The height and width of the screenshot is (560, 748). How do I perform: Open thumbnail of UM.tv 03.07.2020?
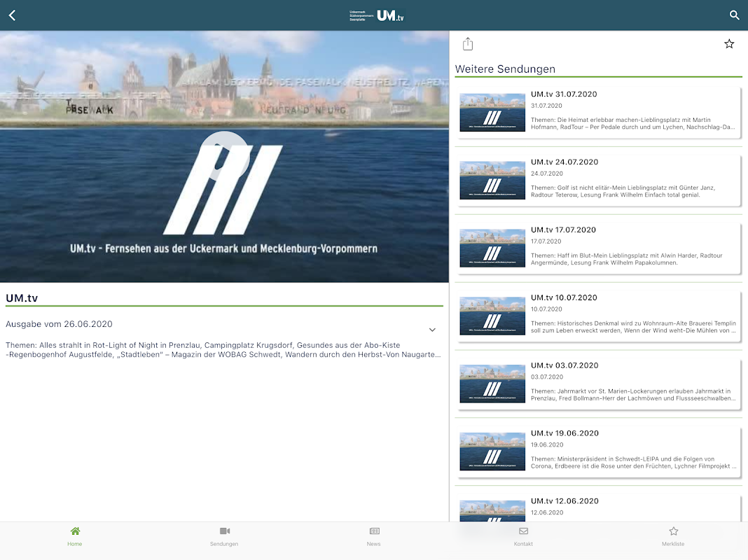pyautogui.click(x=492, y=384)
